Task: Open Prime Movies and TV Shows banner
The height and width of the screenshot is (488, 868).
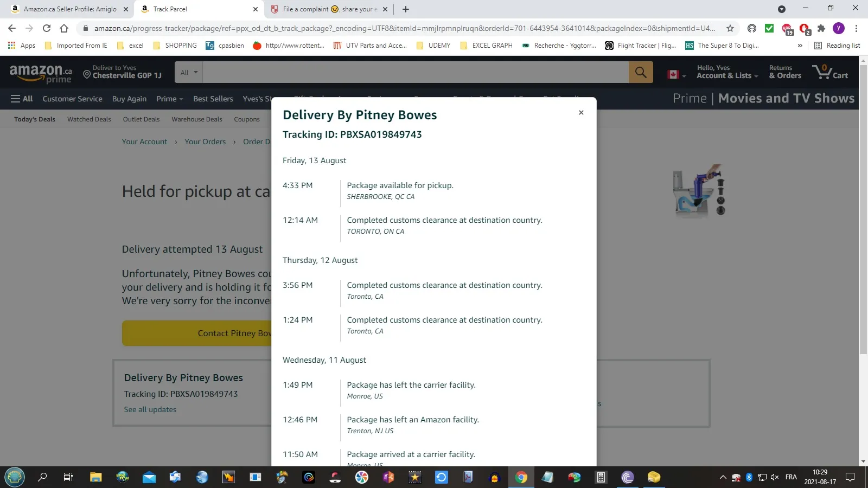Action: coord(763,98)
